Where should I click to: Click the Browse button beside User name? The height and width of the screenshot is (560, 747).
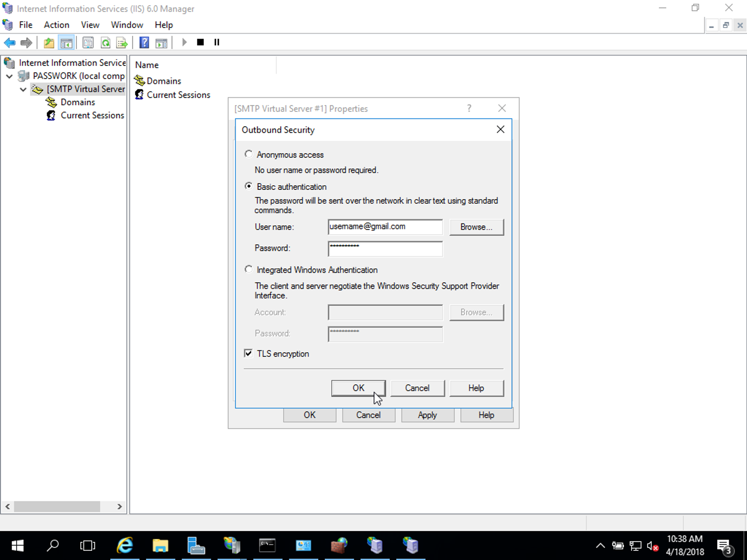pyautogui.click(x=477, y=227)
